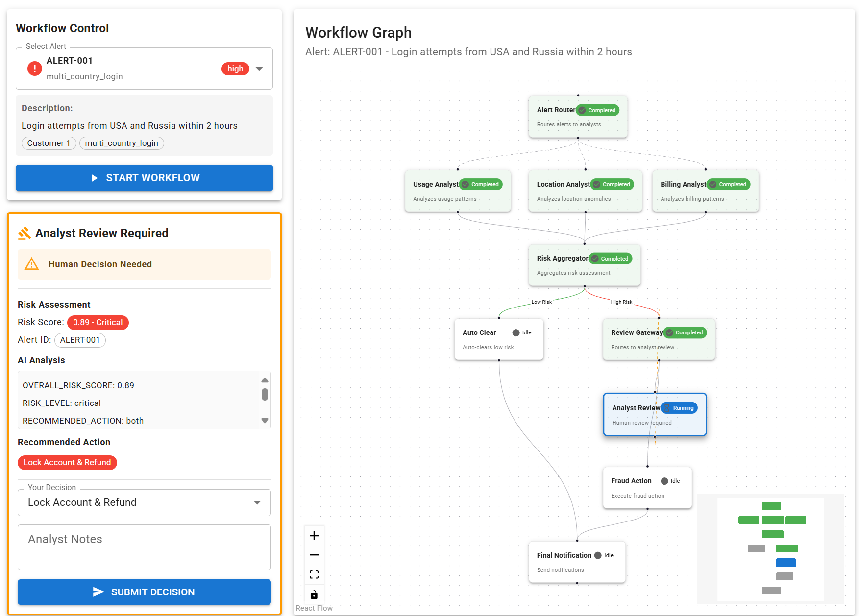The width and height of the screenshot is (859, 616).
Task: Submit the analyst decision
Action: pyautogui.click(x=144, y=592)
